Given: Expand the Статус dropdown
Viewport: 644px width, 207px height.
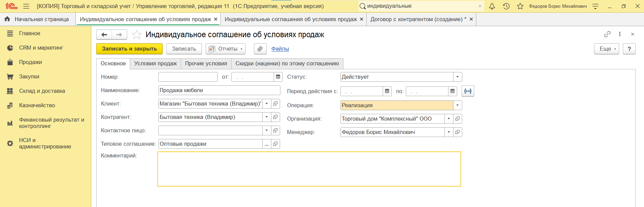Looking at the screenshot, I should (x=458, y=77).
